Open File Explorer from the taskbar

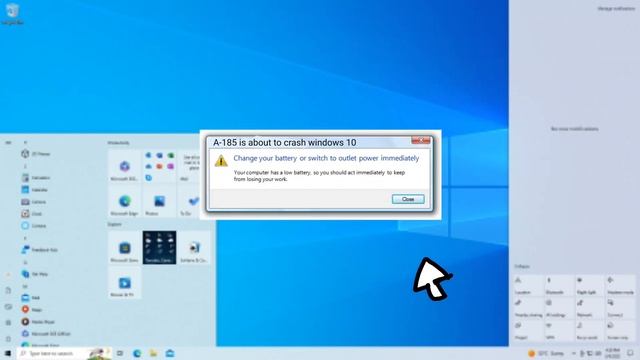[153, 353]
